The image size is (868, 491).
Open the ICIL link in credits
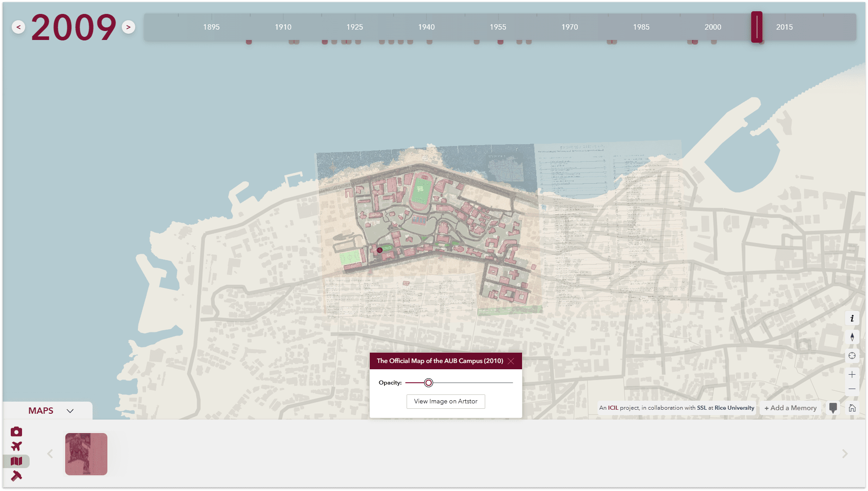[x=613, y=408]
